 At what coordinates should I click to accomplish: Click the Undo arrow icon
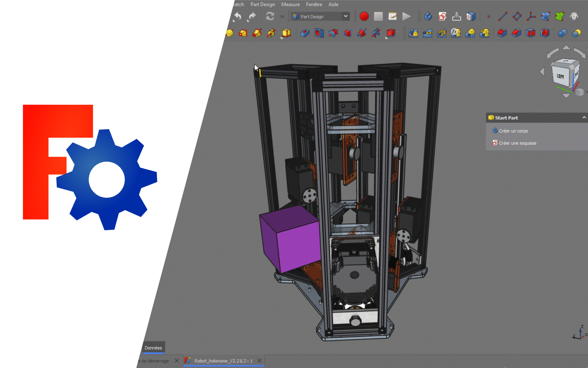pos(237,16)
